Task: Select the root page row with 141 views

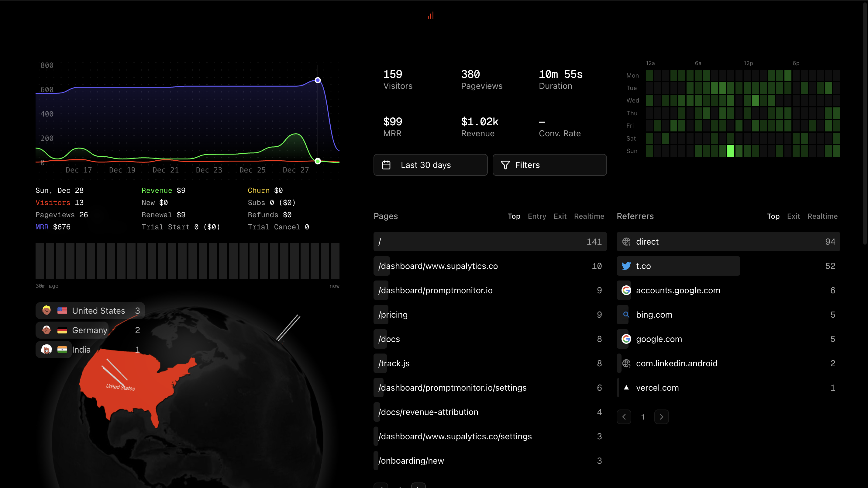Action: 489,242
